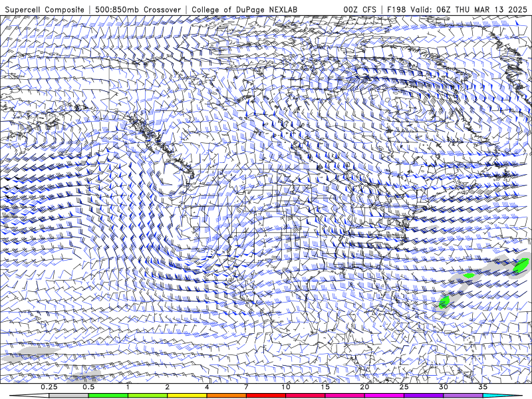Click the '0.5' color scale label

pos(88,387)
